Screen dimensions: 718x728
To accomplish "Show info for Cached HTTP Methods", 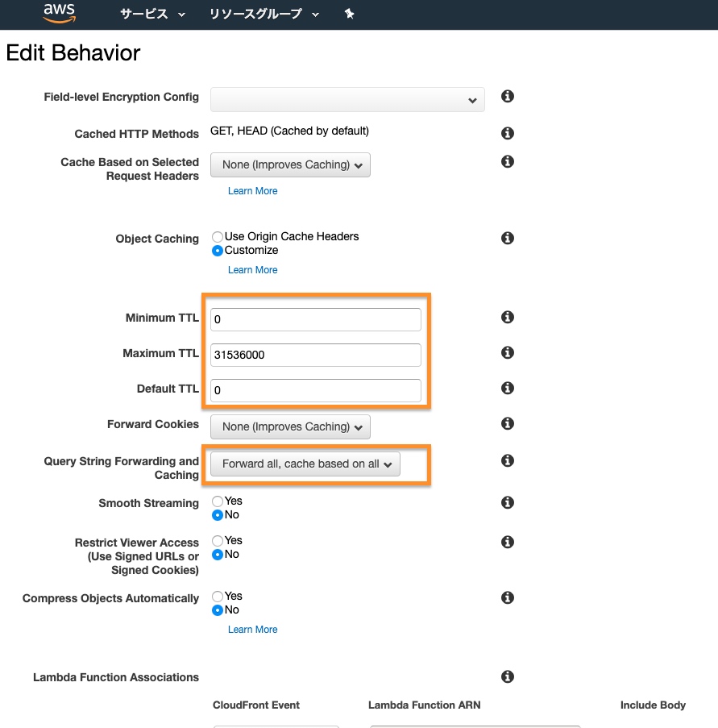I will point(508,133).
